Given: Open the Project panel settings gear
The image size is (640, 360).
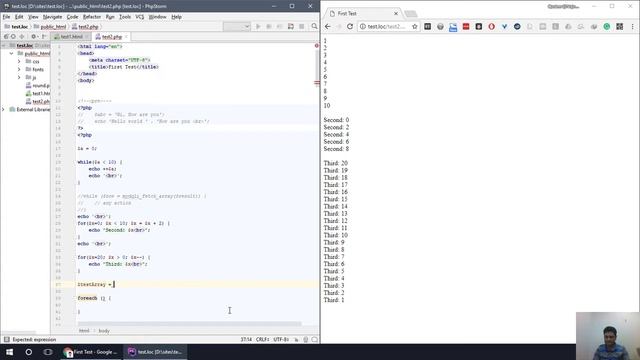Looking at the screenshot, I should coord(34,37).
